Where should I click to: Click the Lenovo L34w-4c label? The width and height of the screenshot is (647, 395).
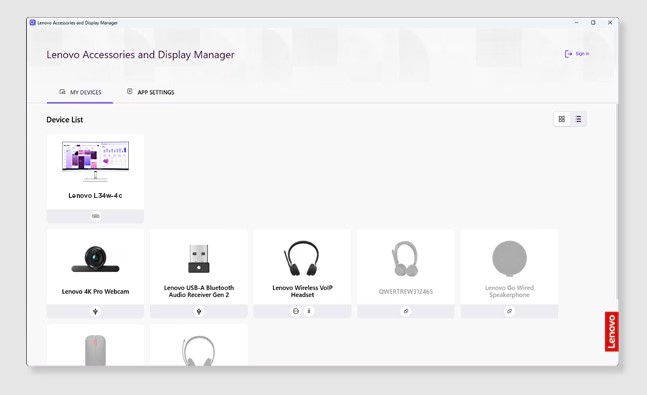click(95, 196)
